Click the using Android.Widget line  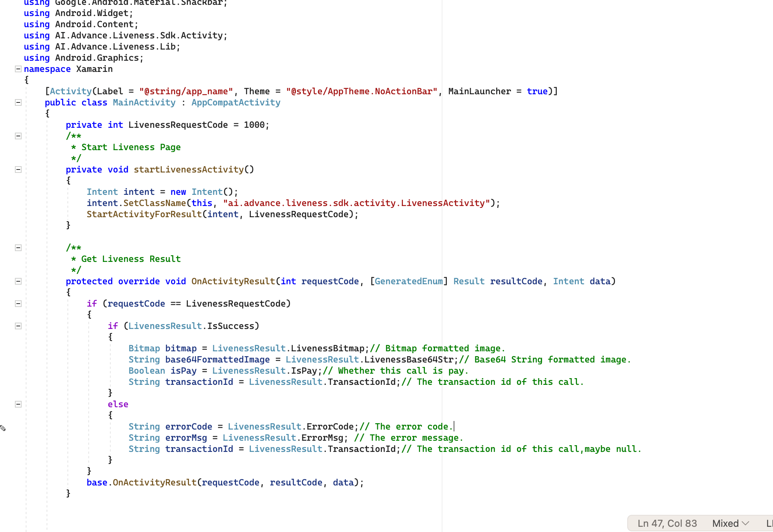pos(78,13)
